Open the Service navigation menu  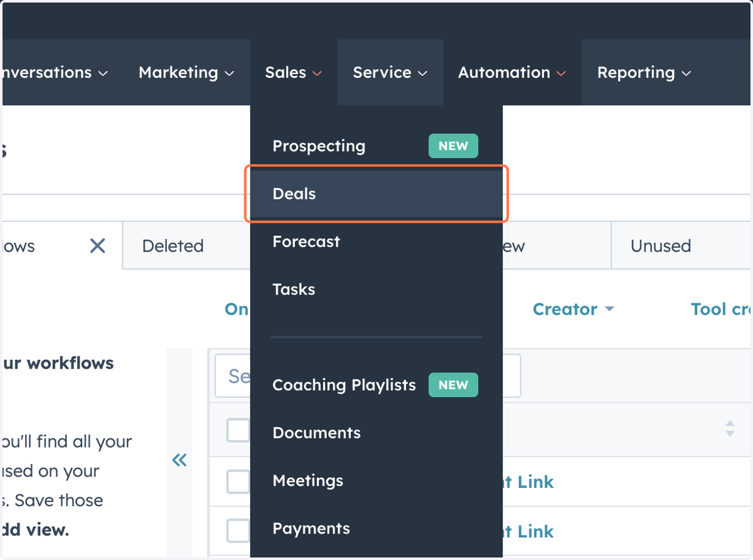[x=390, y=73]
